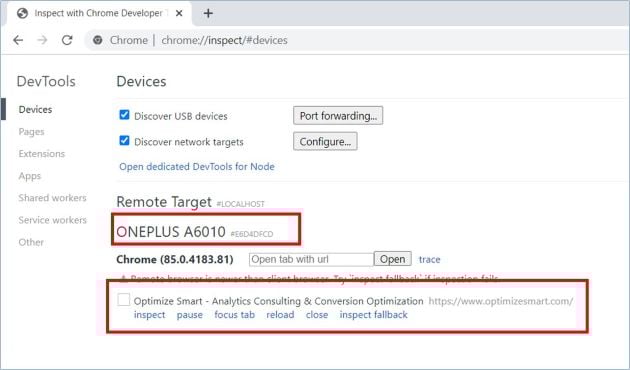Image resolution: width=630 pixels, height=370 pixels.
Task: Click the browser forward arrow
Action: coord(42,40)
